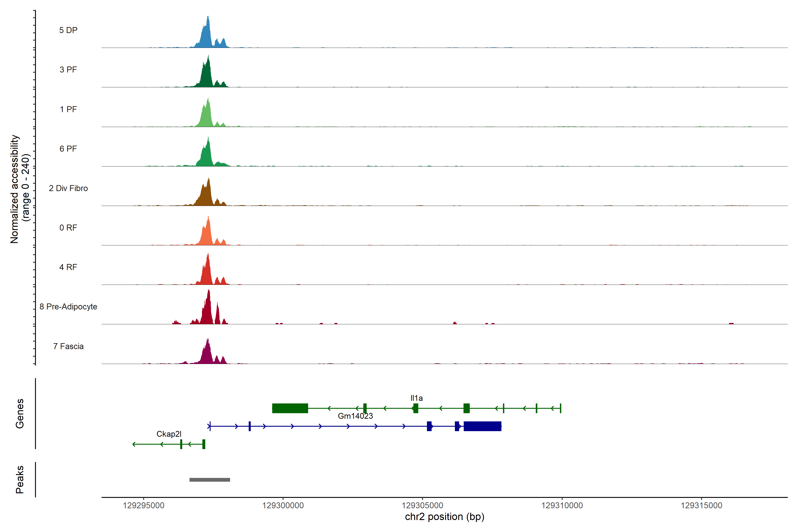The height and width of the screenshot is (532, 798).
Task: Click the 4 RF track label
Action: tap(68, 267)
